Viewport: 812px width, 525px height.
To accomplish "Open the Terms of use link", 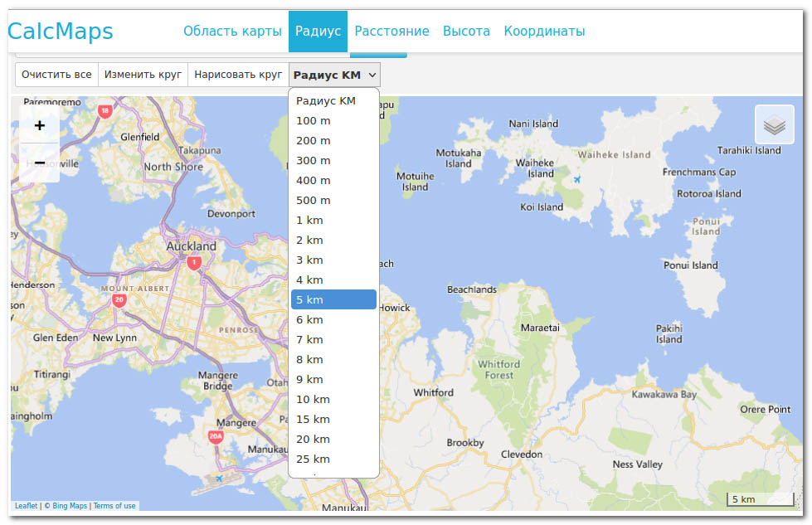I will (x=114, y=506).
